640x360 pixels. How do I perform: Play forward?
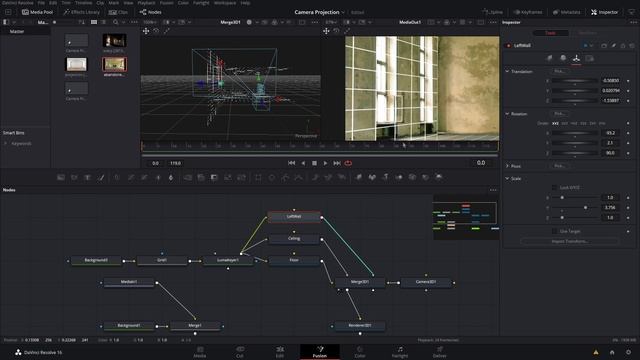[325, 163]
